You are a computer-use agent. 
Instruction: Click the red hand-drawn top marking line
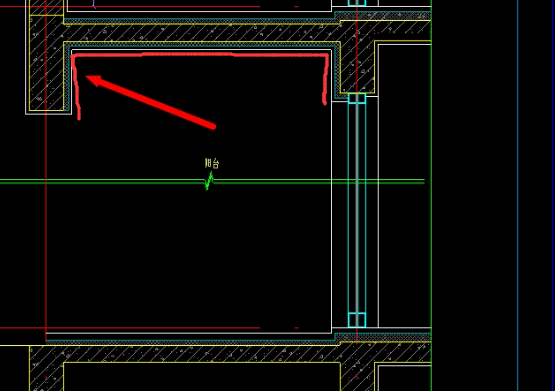click(x=200, y=55)
